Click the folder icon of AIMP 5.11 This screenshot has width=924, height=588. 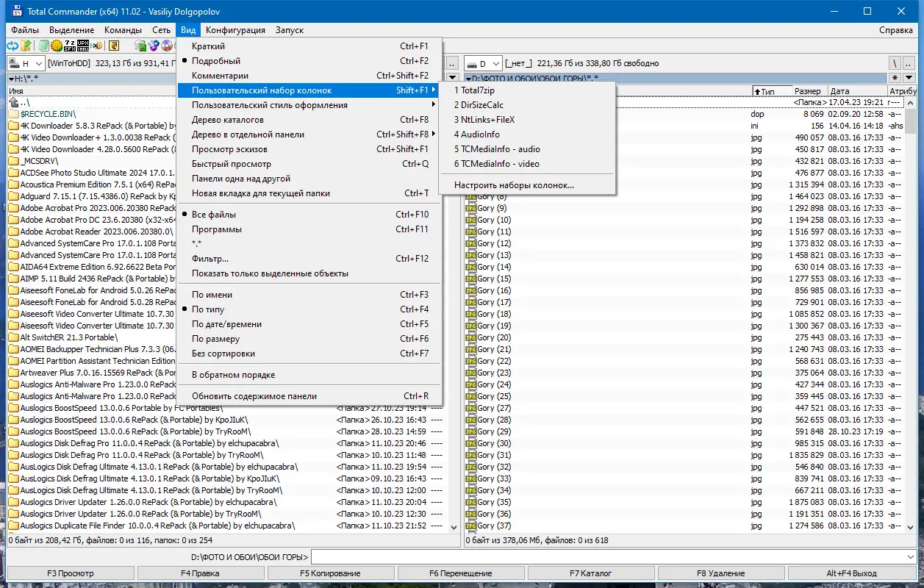click(13, 279)
